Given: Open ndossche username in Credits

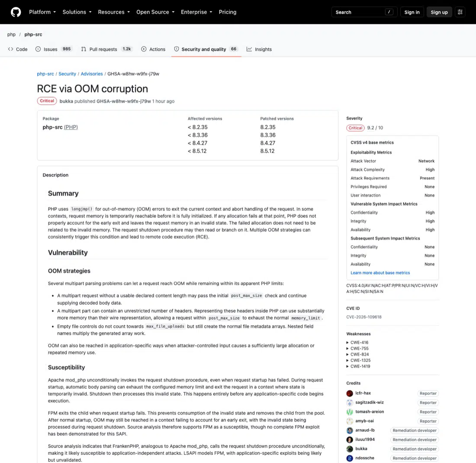Looking at the screenshot, I should (x=365, y=458).
